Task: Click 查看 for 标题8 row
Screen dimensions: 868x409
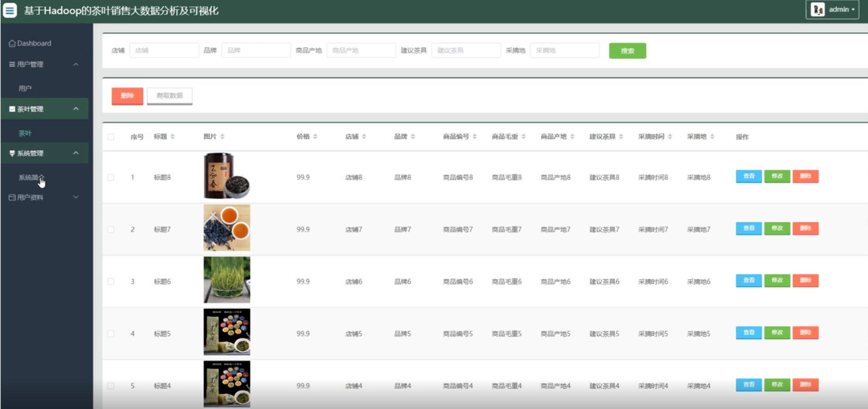Action: pyautogui.click(x=749, y=176)
